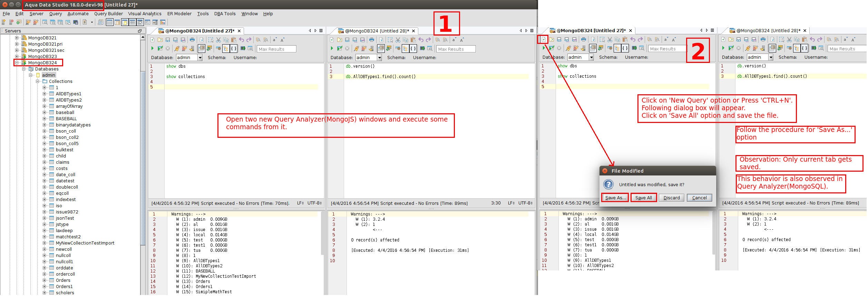Collapse the Collections folder node

pyautogui.click(x=37, y=82)
